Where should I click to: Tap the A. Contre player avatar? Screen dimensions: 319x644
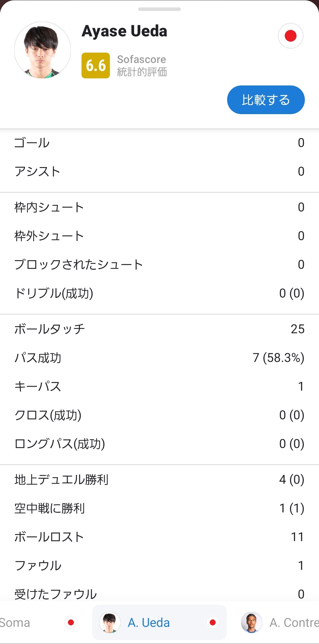coord(251,622)
